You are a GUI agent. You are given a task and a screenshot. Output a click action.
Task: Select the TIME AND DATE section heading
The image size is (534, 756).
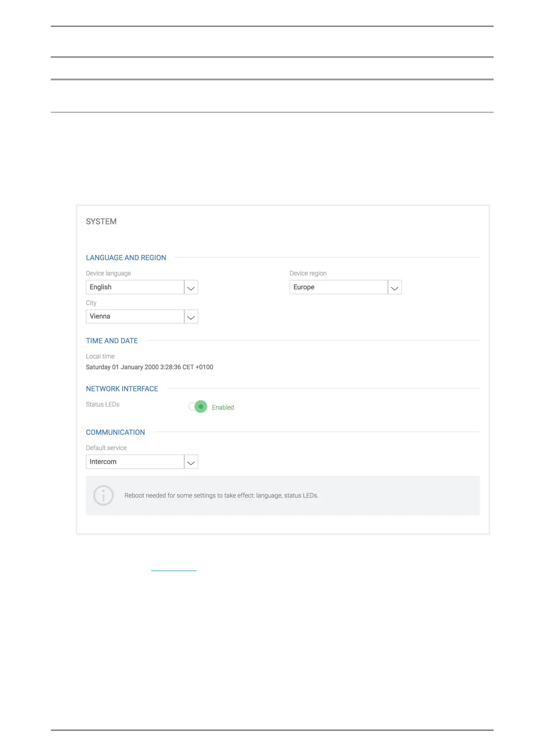112,341
